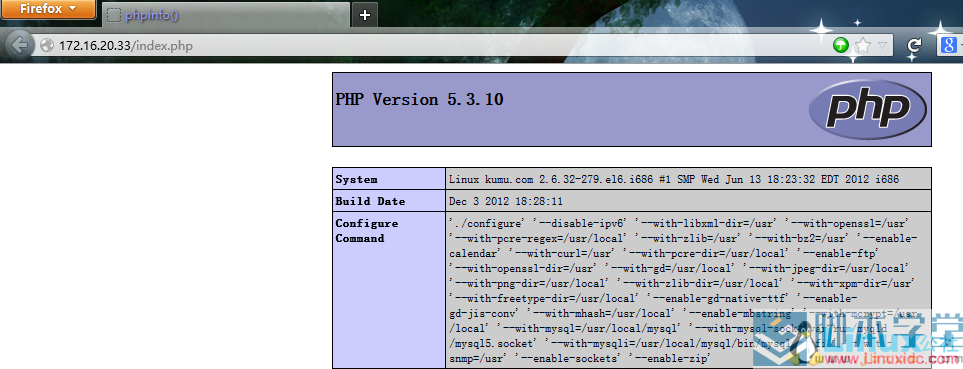Reload the page with the refresh icon
The image size is (963, 369).
[x=914, y=45]
